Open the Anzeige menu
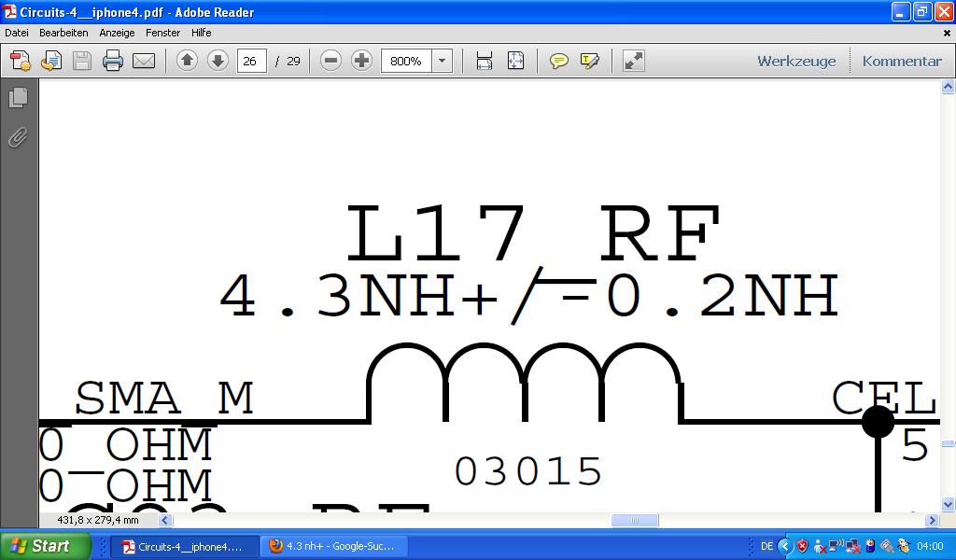The image size is (956, 560). click(117, 33)
